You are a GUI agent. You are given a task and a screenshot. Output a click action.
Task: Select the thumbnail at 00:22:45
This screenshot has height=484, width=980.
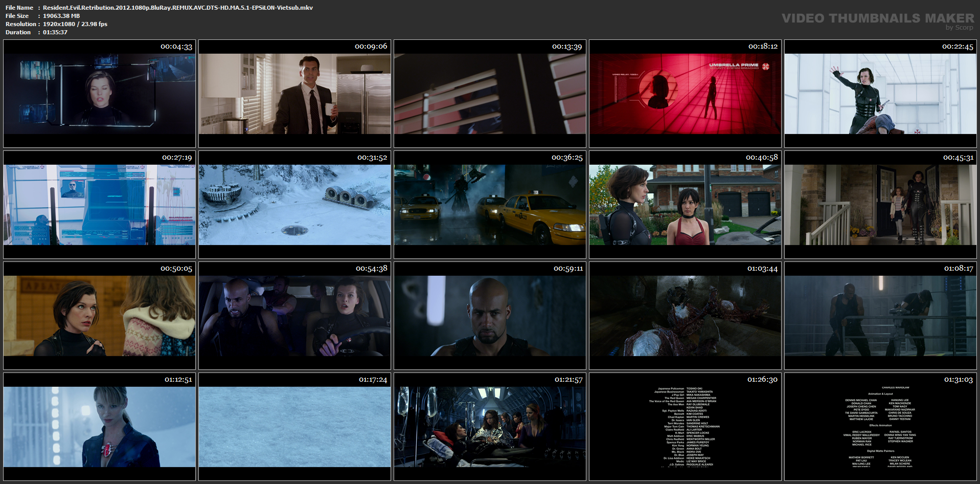[880, 94]
